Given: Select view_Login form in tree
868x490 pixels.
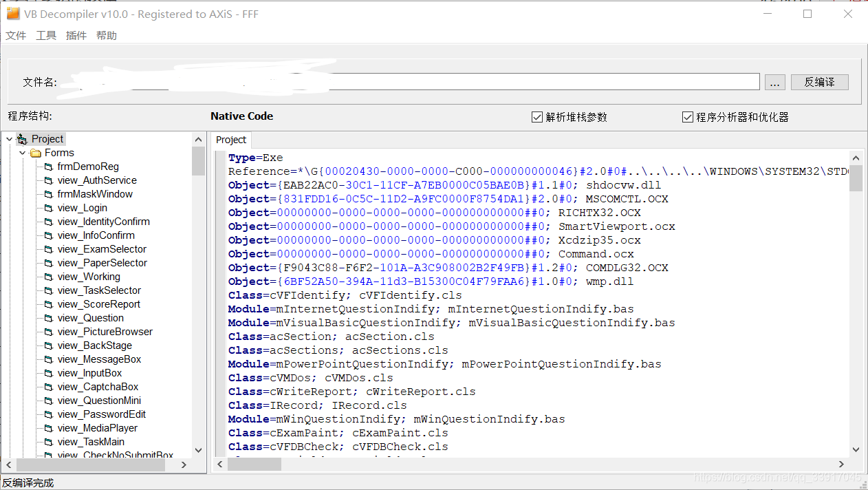Looking at the screenshot, I should [82, 208].
